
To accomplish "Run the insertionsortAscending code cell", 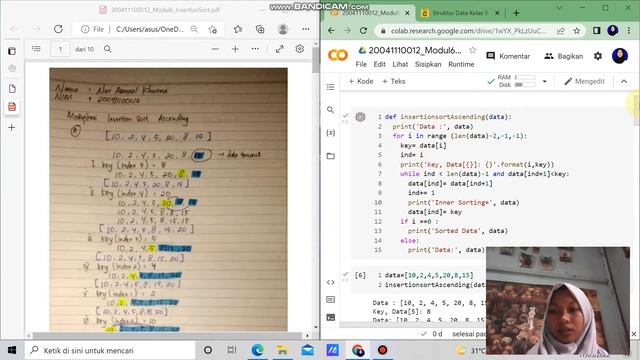I will (360, 117).
